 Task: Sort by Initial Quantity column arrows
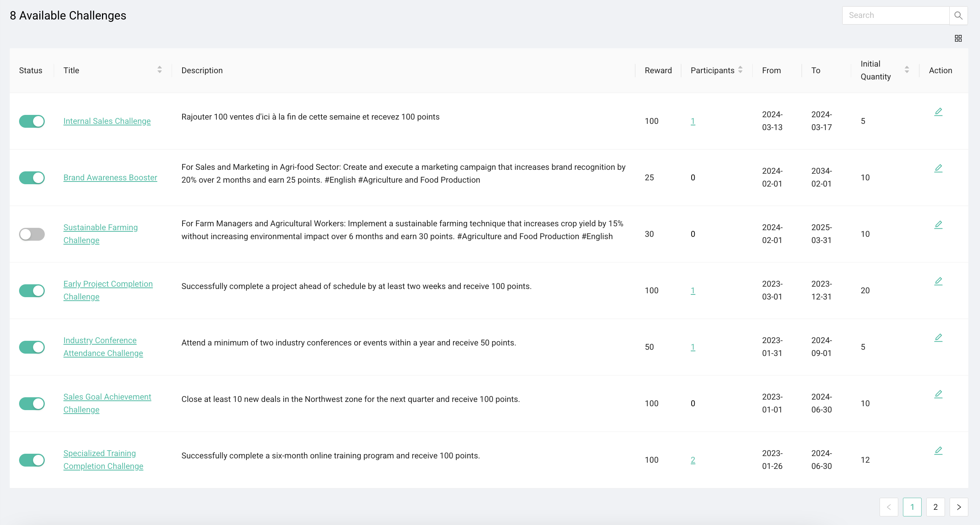point(907,70)
